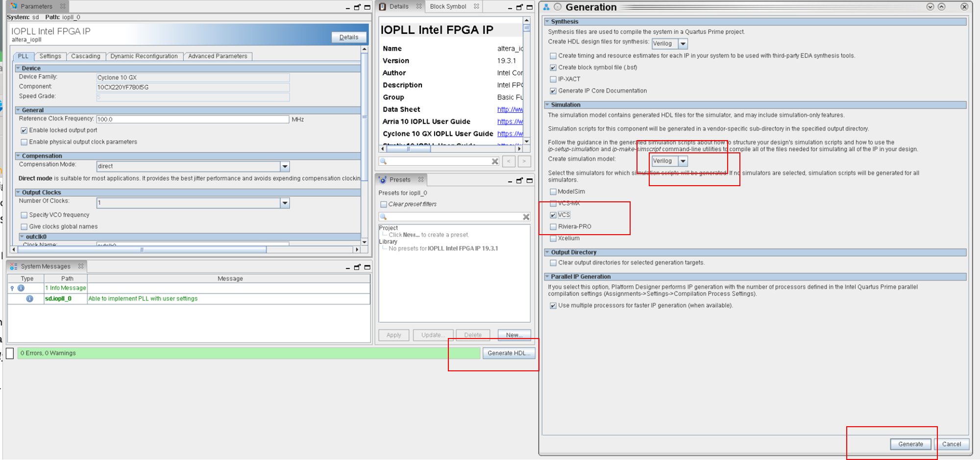Switch to the Block Symbol tab
Image resolution: width=980 pixels, height=460 pixels.
coord(447,6)
